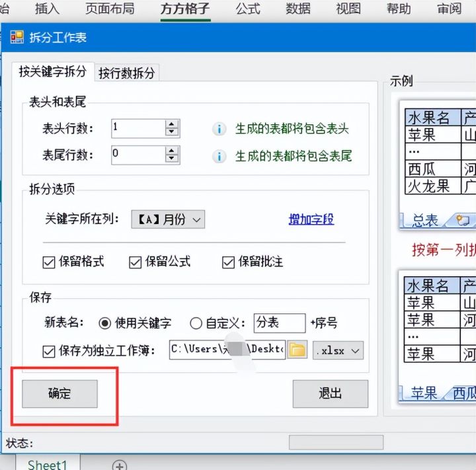Click the 拆分工作表 dialog title icon
The width and height of the screenshot is (476, 470).
[x=17, y=37]
